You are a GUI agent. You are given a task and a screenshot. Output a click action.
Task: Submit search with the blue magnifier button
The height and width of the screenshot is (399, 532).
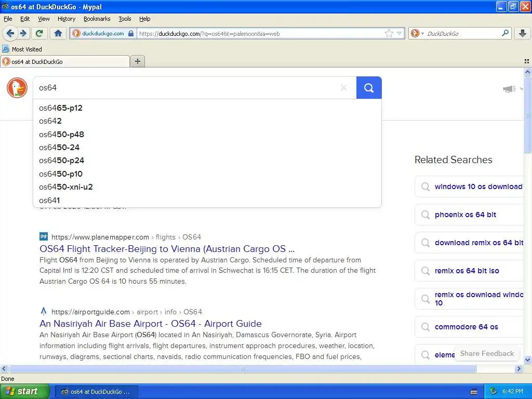pos(369,88)
